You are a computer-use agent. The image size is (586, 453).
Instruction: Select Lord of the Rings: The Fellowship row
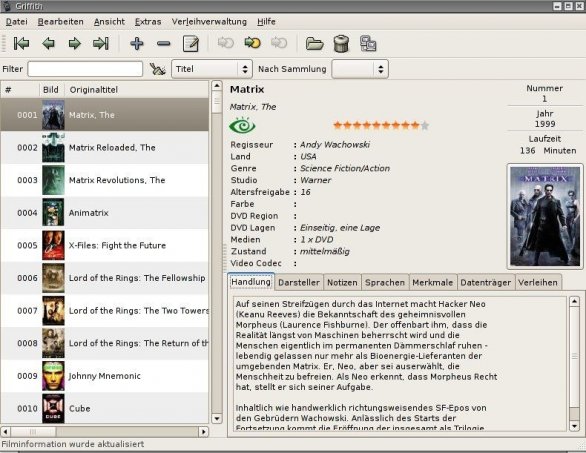tap(104, 278)
